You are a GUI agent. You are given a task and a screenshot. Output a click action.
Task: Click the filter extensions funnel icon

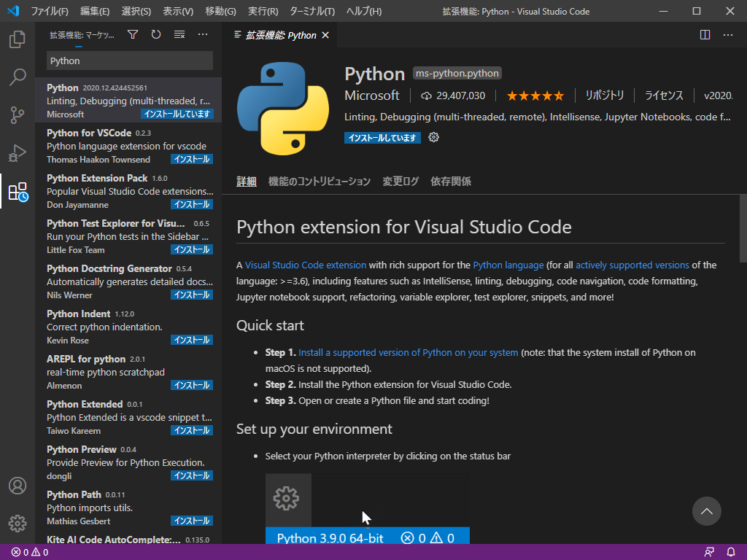point(133,35)
